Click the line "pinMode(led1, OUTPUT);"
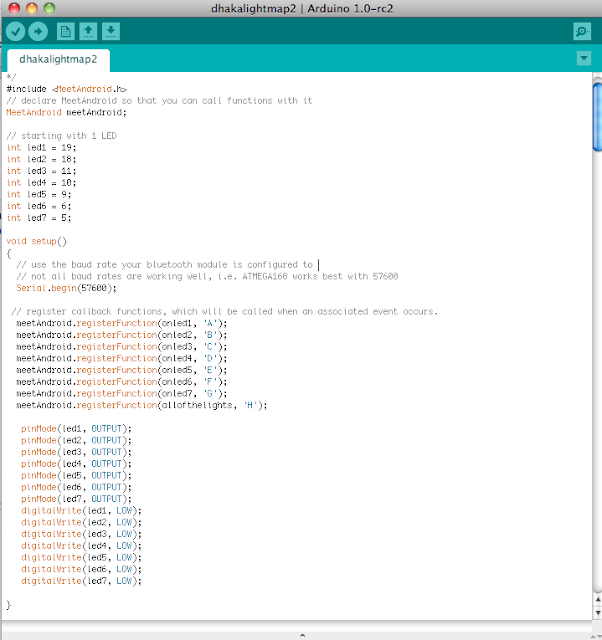Screen dimensions: 602x640 (x=77, y=429)
